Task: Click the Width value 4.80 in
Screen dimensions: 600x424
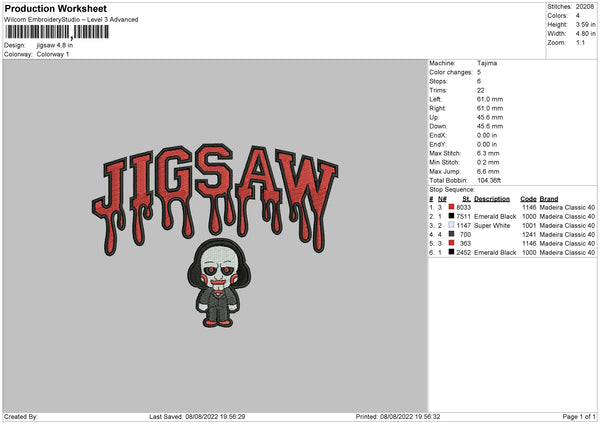Action: 585,34
